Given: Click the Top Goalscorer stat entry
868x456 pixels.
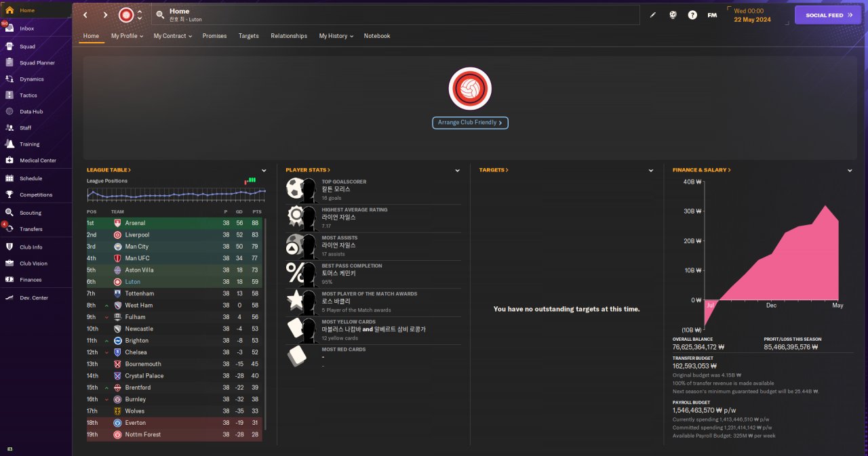Looking at the screenshot, I should 373,190.
